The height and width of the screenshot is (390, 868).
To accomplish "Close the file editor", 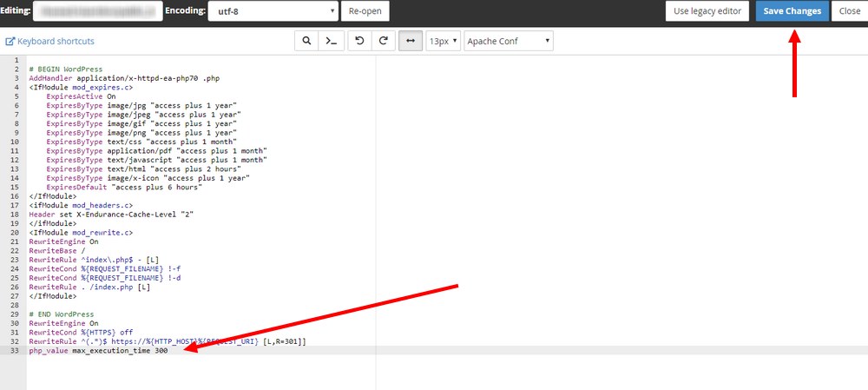I will [x=850, y=11].
